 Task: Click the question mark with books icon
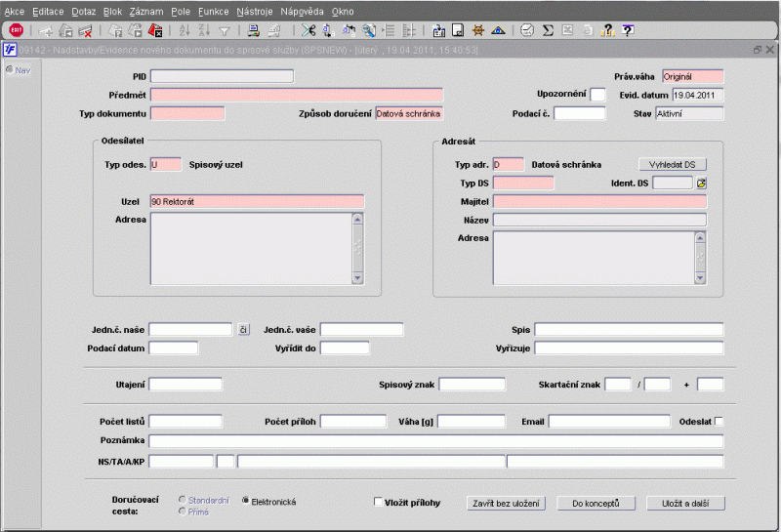pos(607,31)
